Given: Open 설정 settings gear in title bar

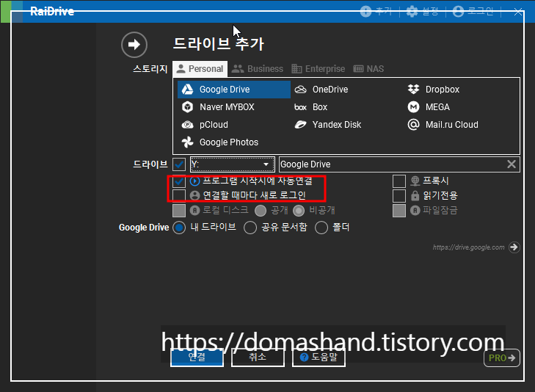Looking at the screenshot, I should [422, 12].
